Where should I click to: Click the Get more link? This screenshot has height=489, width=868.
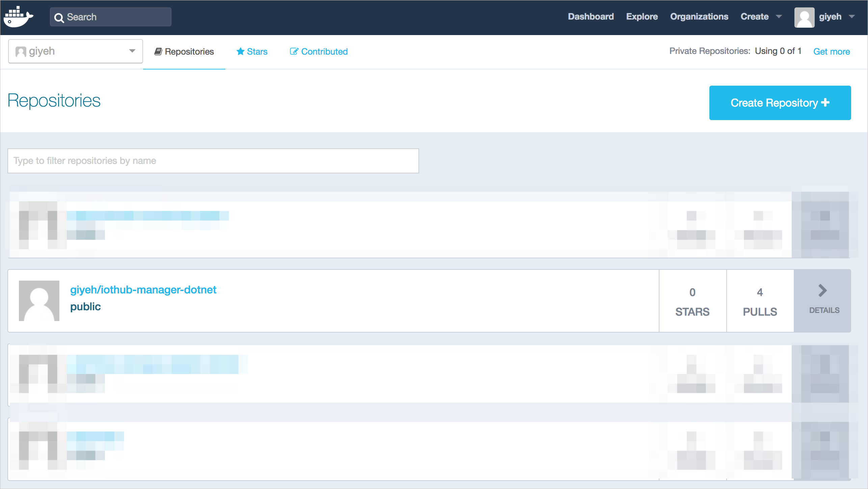pyautogui.click(x=832, y=52)
